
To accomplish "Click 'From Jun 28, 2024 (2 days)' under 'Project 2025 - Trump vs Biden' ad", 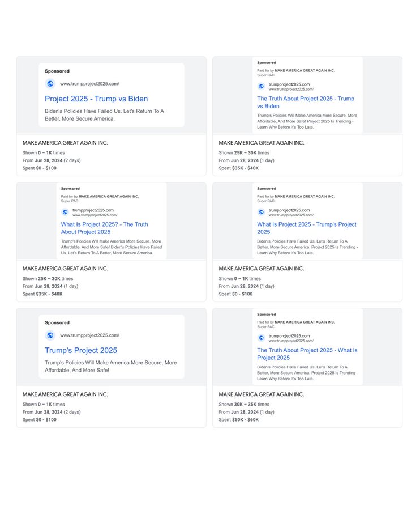I will [x=52, y=160].
